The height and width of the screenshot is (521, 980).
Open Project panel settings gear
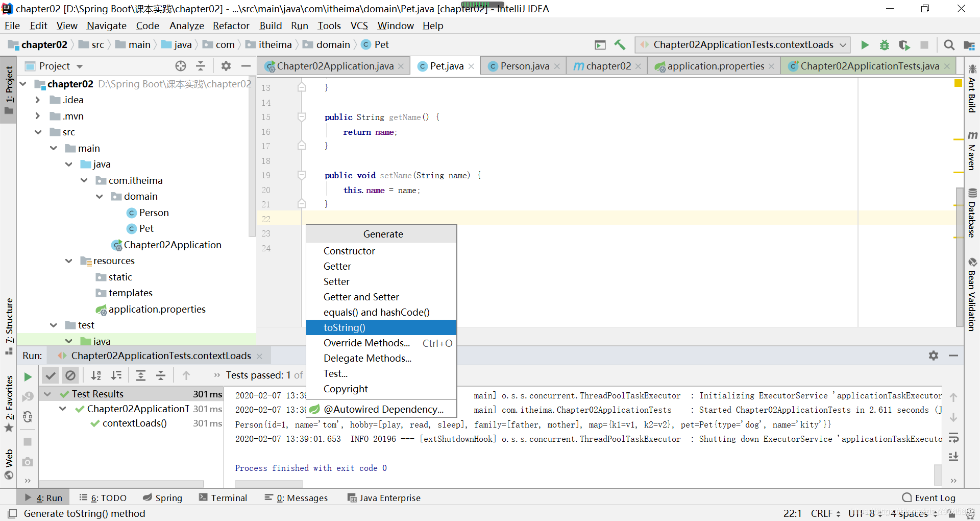[x=226, y=66]
